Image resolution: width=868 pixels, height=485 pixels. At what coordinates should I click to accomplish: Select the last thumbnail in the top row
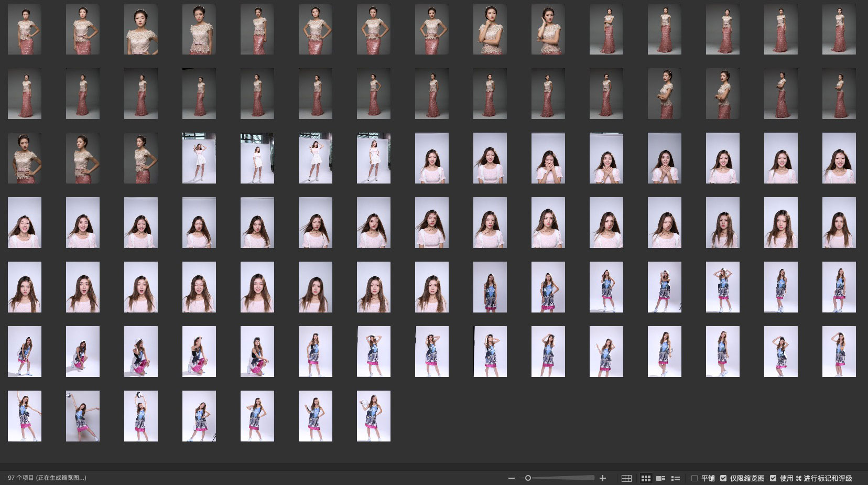pyautogui.click(x=839, y=29)
